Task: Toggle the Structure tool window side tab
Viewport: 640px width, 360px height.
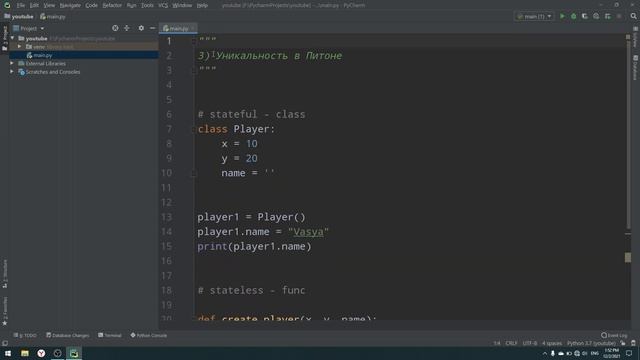Action: coord(4,273)
